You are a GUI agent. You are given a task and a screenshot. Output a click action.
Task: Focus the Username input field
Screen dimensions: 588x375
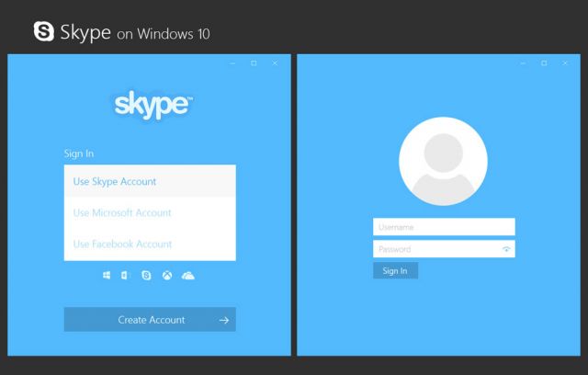click(x=444, y=227)
